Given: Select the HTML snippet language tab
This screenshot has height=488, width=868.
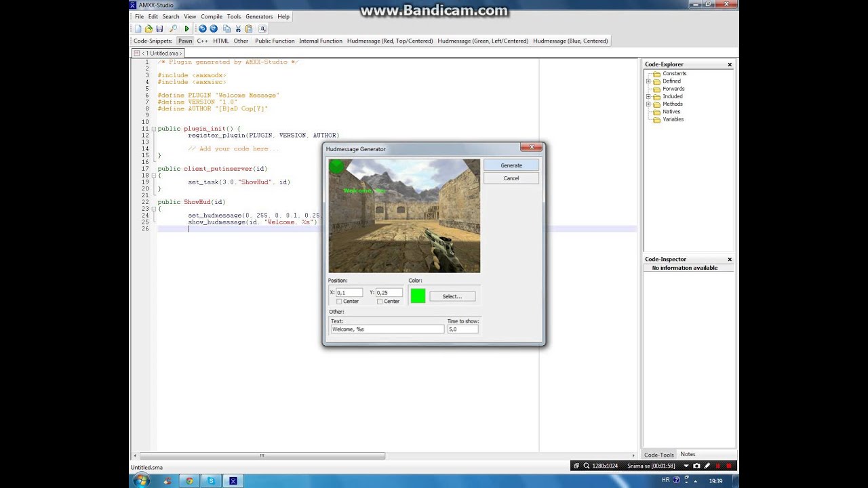Looking at the screenshot, I should 221,41.
